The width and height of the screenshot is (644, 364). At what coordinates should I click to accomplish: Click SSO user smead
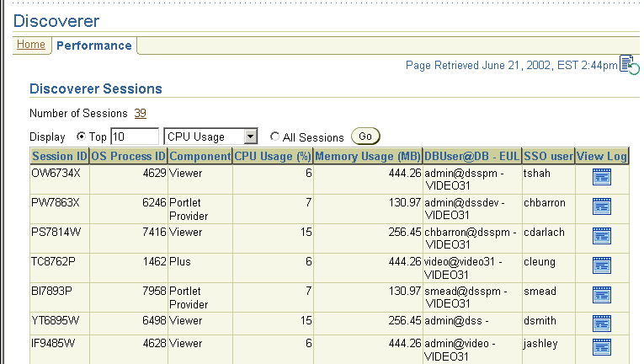click(x=540, y=291)
